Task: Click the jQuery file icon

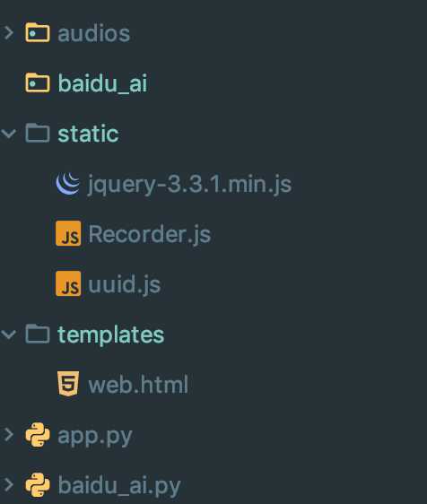Action: click(68, 184)
